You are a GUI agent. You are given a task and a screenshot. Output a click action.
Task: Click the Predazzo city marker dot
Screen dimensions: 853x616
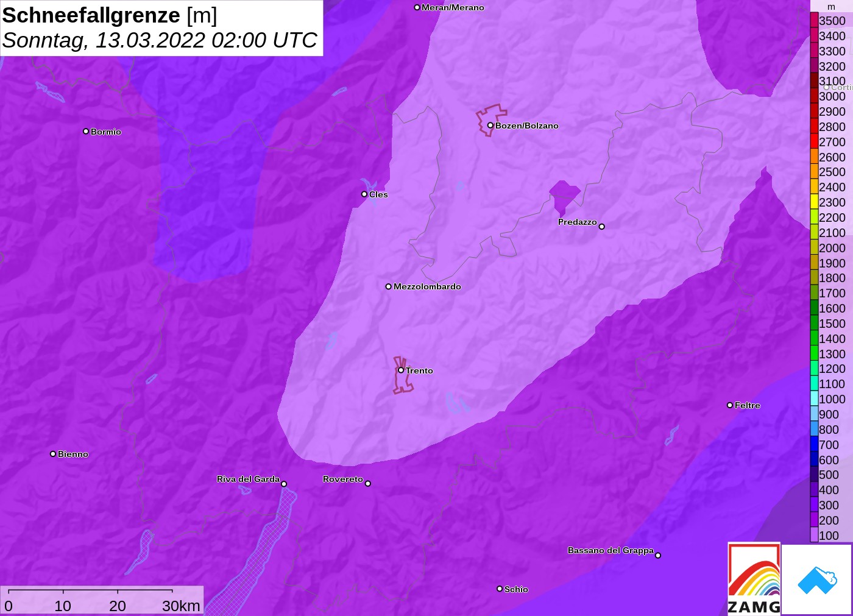pos(602,227)
